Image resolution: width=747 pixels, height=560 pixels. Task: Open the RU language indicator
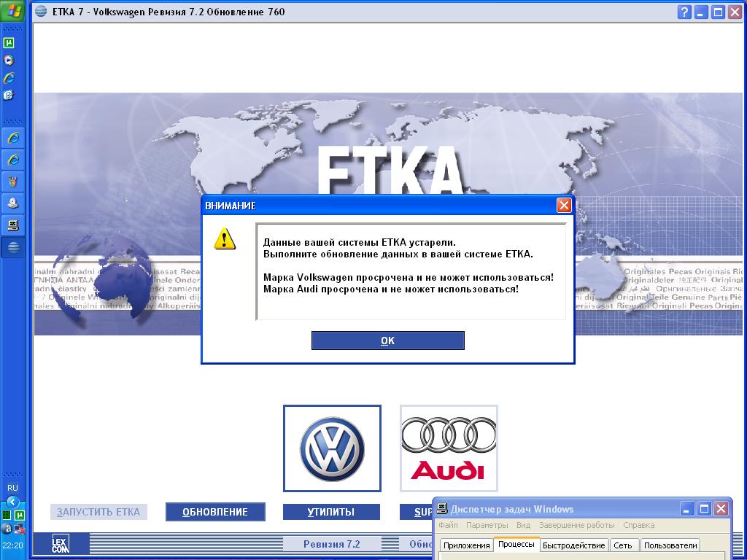pos(12,488)
